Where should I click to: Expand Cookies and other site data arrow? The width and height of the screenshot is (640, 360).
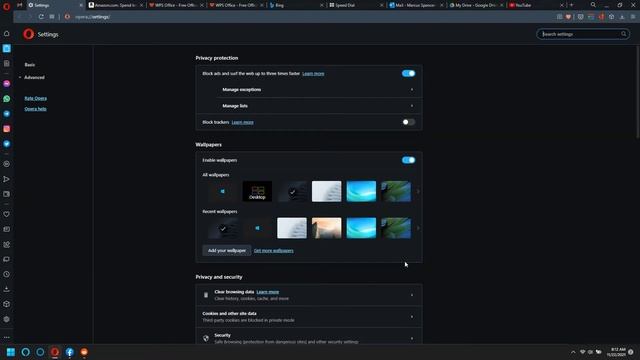pos(411,317)
